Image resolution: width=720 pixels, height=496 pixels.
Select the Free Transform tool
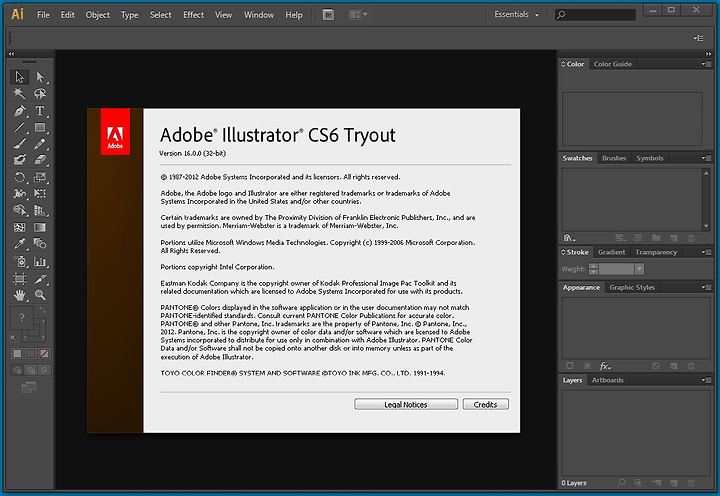click(40, 193)
